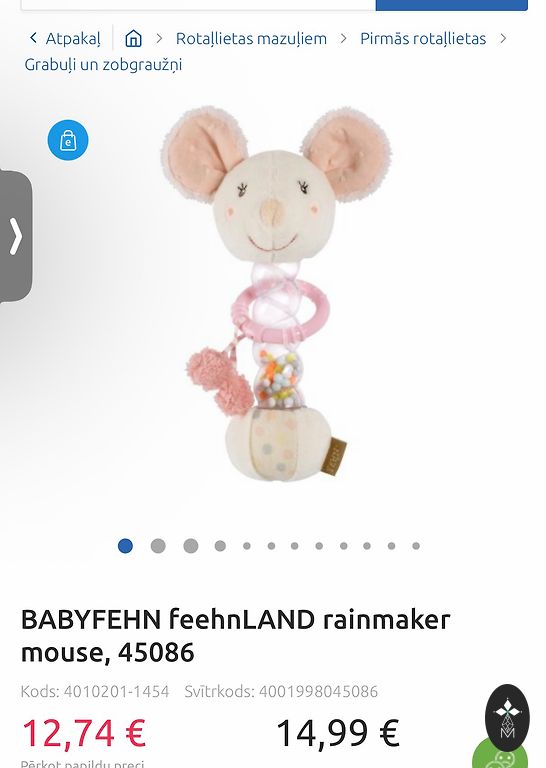546x768 pixels.
Task: Select the fourth carousel dot
Action: [x=220, y=546]
